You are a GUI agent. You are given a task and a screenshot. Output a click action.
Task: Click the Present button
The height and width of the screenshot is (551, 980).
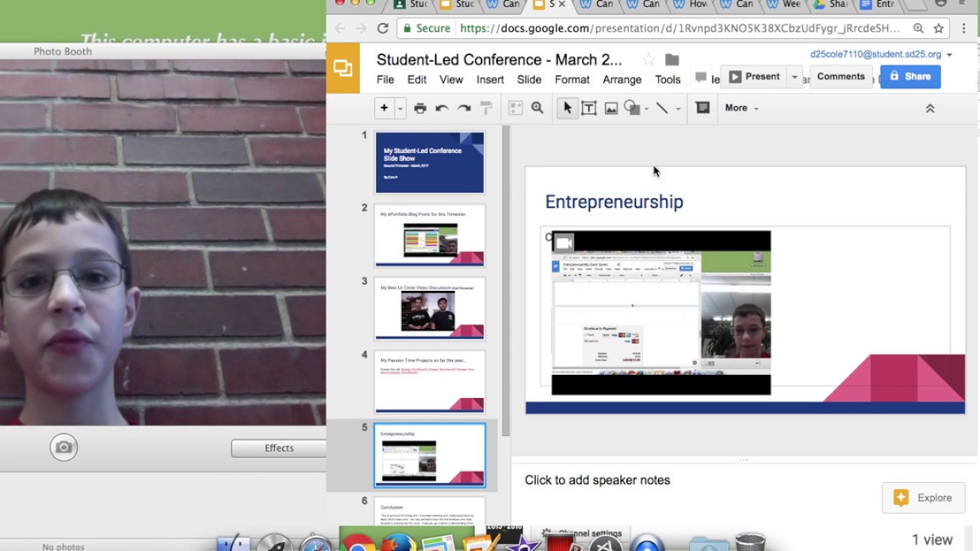[754, 77]
